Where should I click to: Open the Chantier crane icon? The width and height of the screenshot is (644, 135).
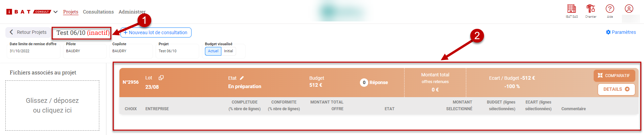(x=591, y=9)
